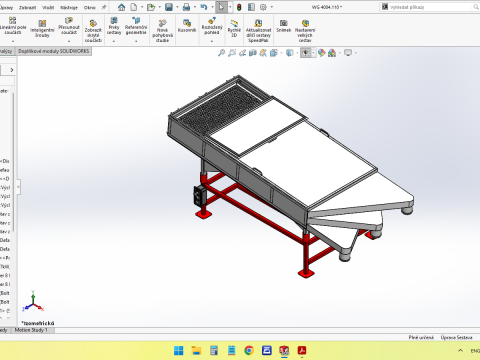Activate the Rychlé 3D tool
Screen dimensions: 480x360
click(x=234, y=28)
